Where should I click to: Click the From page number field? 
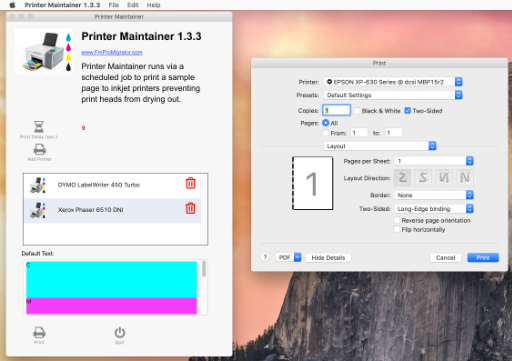359,133
